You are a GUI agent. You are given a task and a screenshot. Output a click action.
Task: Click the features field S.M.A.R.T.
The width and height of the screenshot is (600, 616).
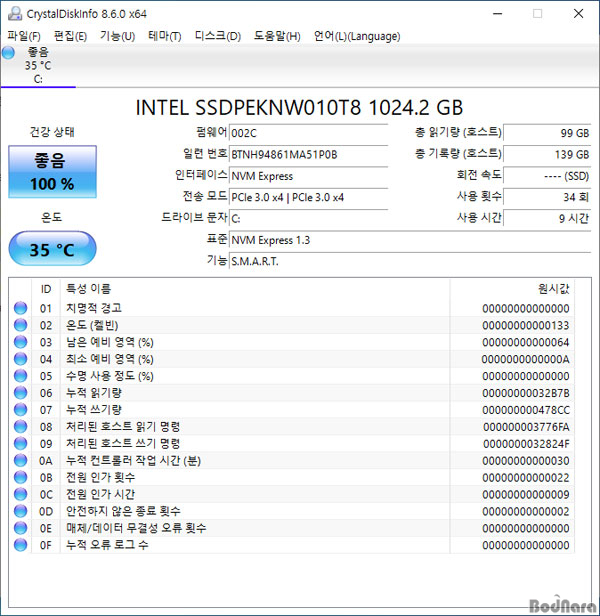[410, 261]
